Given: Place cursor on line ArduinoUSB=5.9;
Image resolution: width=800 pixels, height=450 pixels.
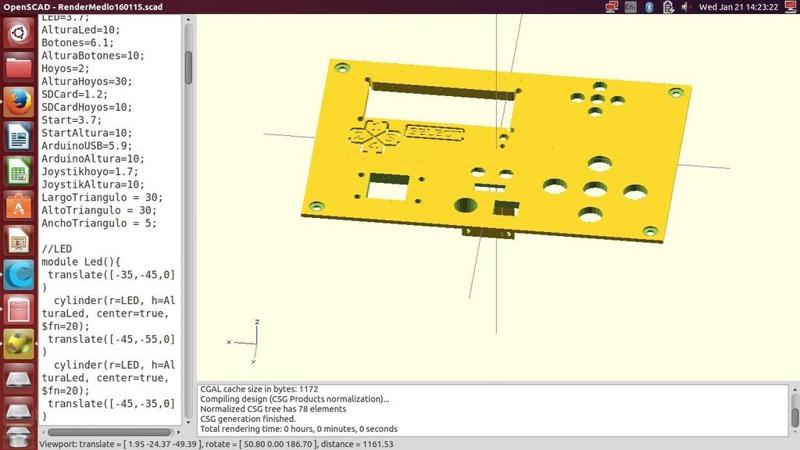Looking at the screenshot, I should click(x=87, y=146).
